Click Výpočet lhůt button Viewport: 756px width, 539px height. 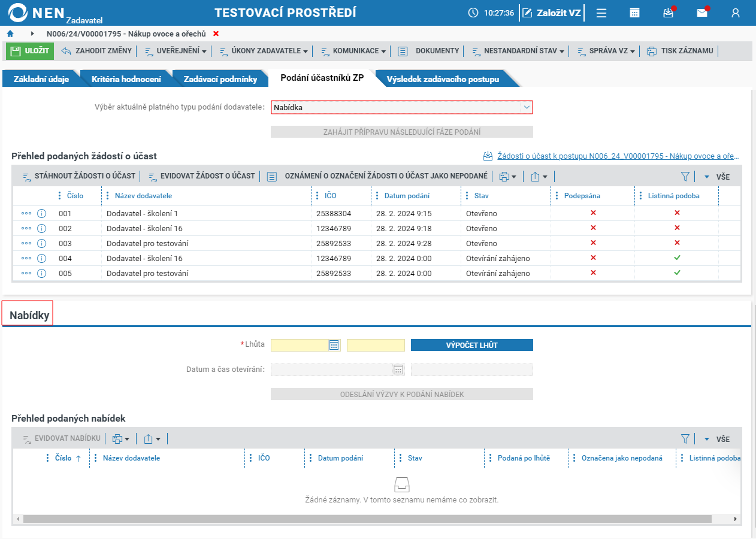point(472,345)
